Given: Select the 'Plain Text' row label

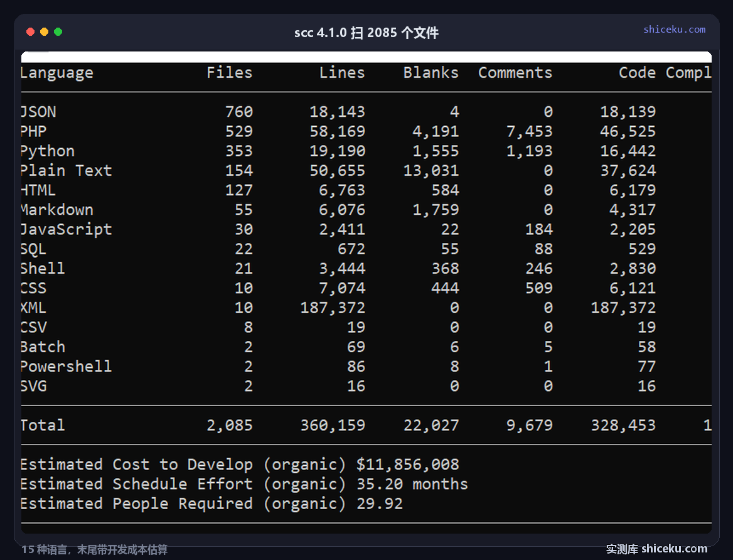Looking at the screenshot, I should click(x=67, y=171).
